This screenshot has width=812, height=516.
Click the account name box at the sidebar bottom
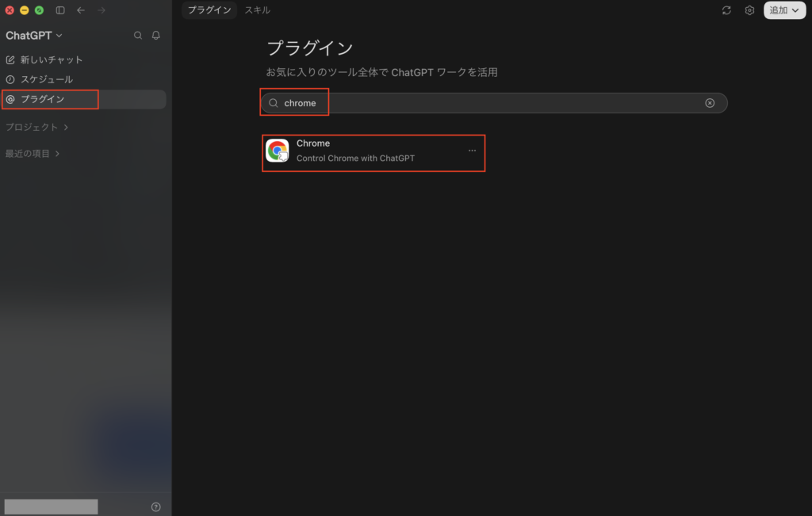51,506
